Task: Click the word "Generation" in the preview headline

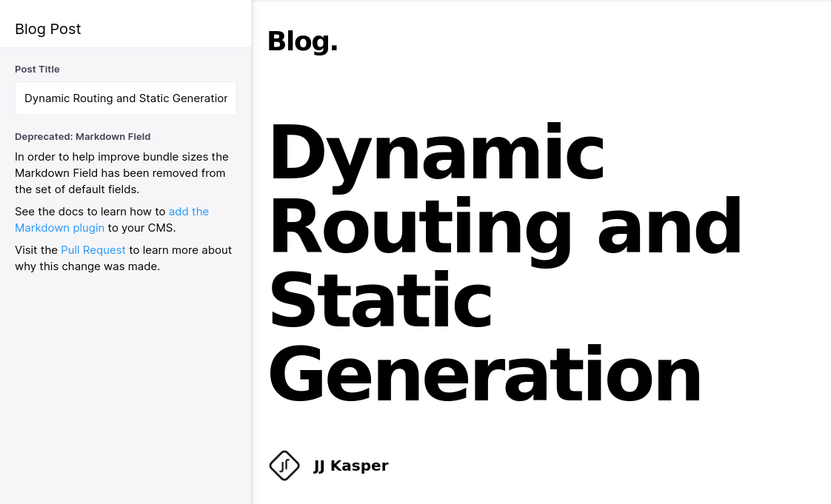Action: [x=485, y=374]
